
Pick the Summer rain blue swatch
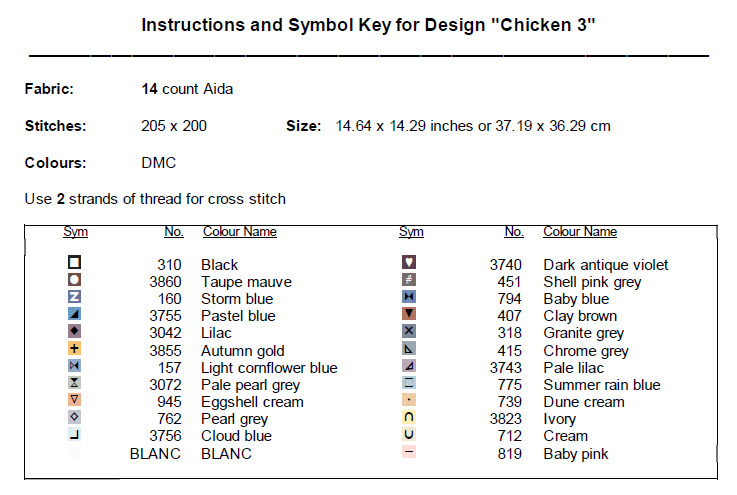[409, 383]
